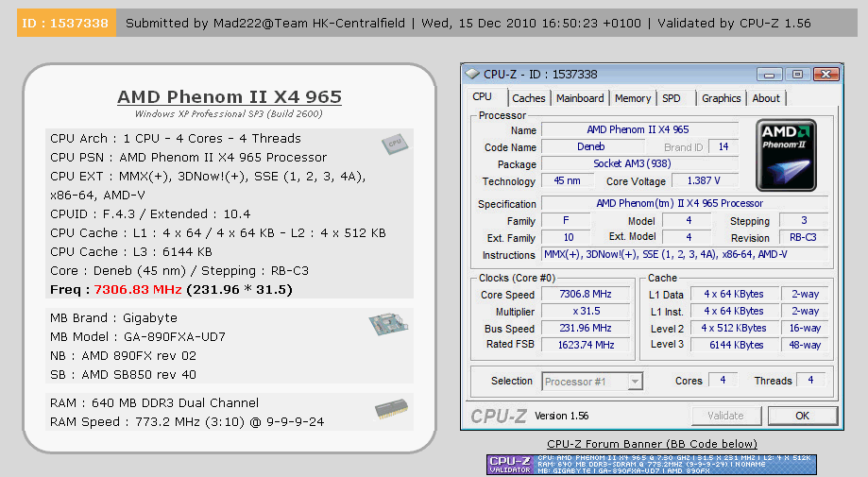Click the SB : AMD SB850 rev 40 line
Viewport: 868px width, 477px height.
(123, 375)
